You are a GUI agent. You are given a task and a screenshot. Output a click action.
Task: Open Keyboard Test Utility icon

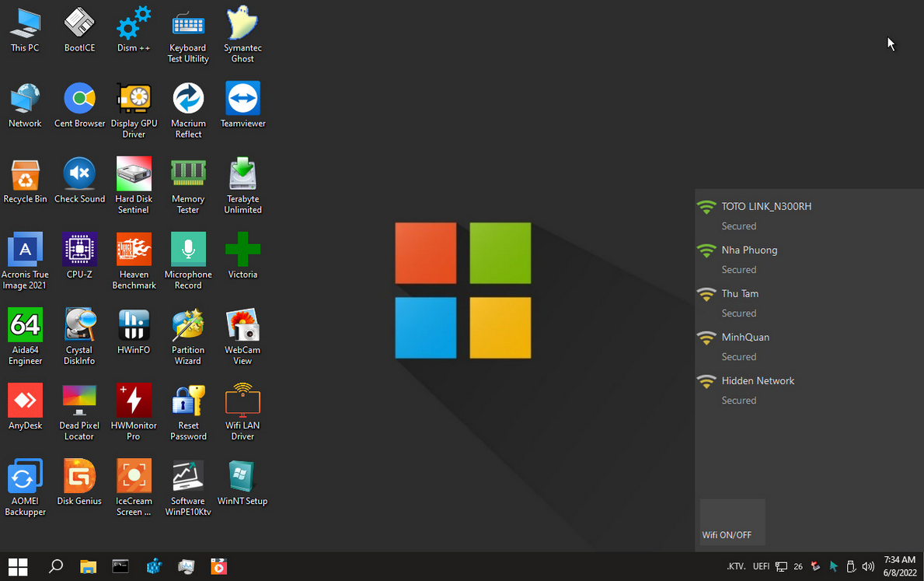coord(188,34)
